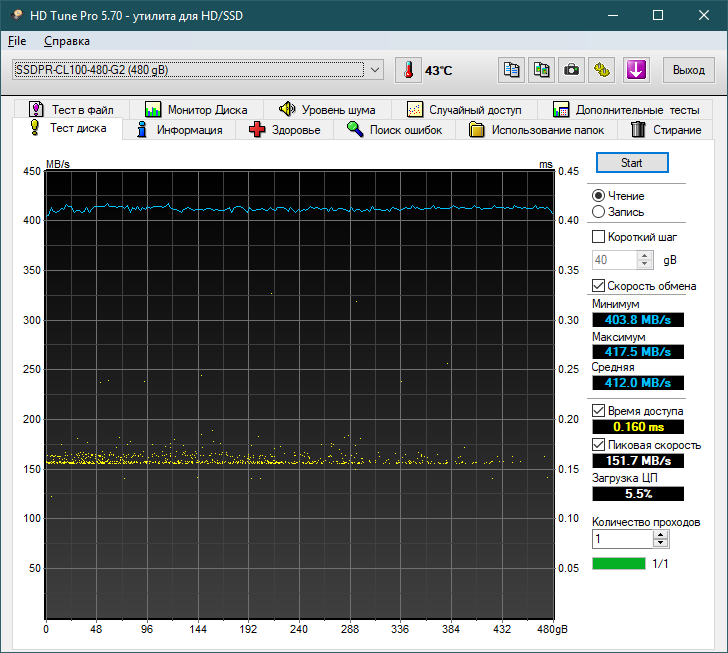Open the Справка menu

tap(67, 41)
